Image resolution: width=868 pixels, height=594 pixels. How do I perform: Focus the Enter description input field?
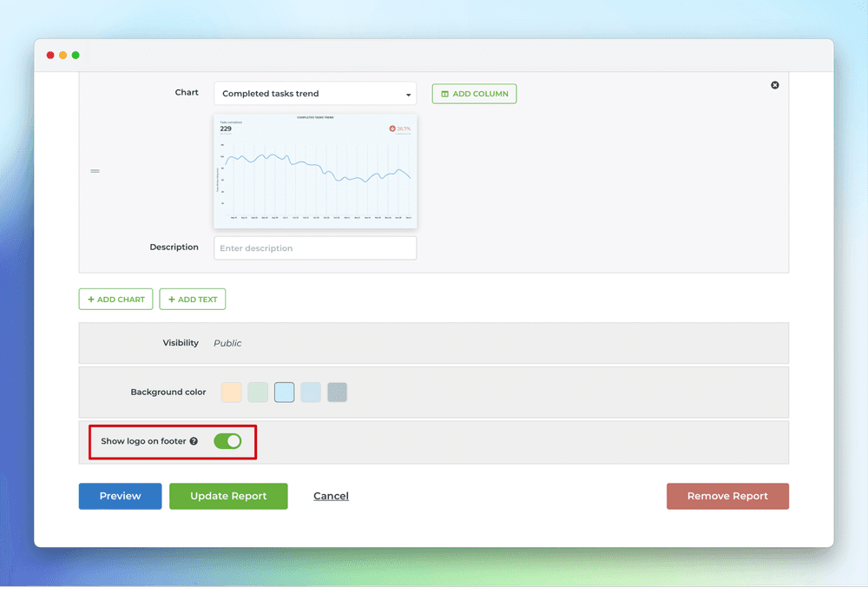[x=315, y=248]
